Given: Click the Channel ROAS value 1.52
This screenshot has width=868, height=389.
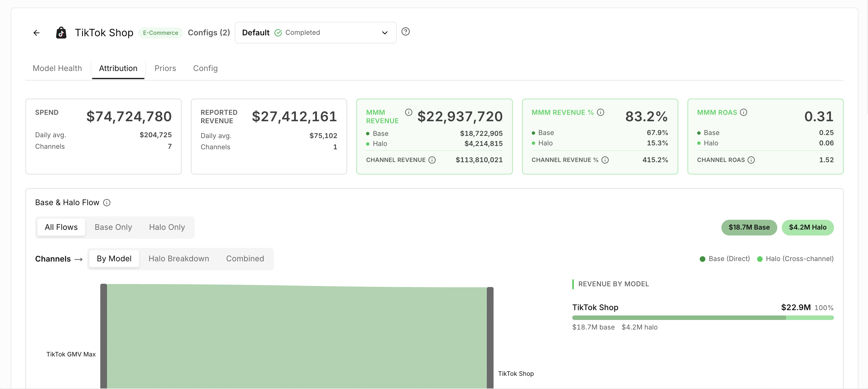Looking at the screenshot, I should coord(826,160).
